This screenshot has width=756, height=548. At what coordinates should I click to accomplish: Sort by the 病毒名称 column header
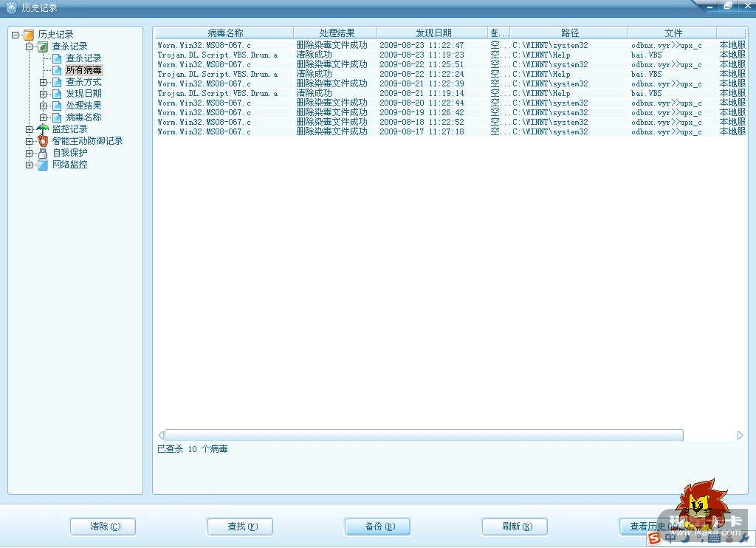pos(224,32)
